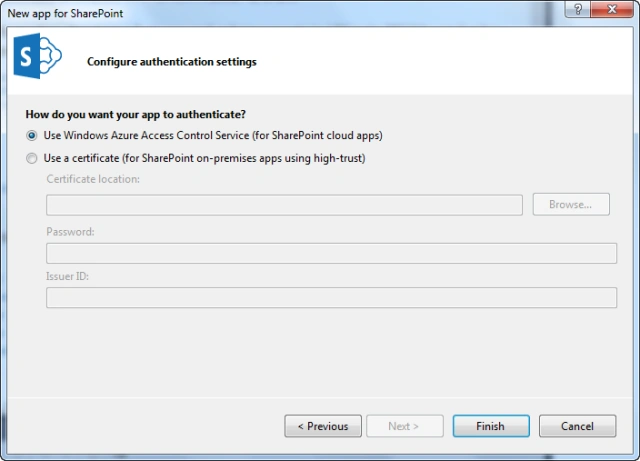Image resolution: width=640 pixels, height=461 pixels.
Task: Click the New app for SharePoint title bar
Action: [x=282, y=13]
